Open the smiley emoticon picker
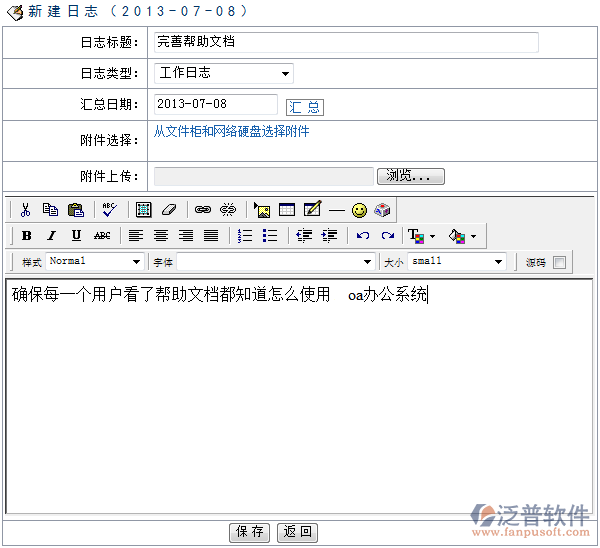Image resolution: width=600 pixels, height=548 pixels. click(359, 210)
